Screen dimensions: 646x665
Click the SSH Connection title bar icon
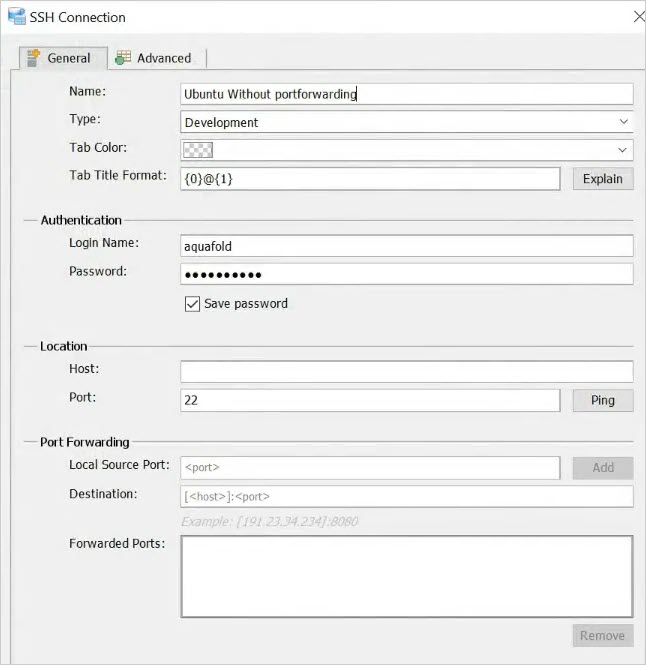pos(15,17)
